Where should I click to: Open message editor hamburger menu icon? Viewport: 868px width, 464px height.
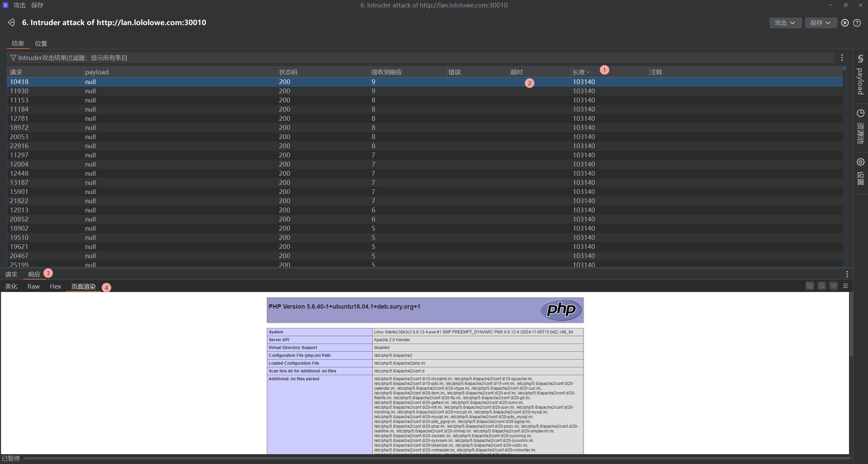(x=845, y=286)
